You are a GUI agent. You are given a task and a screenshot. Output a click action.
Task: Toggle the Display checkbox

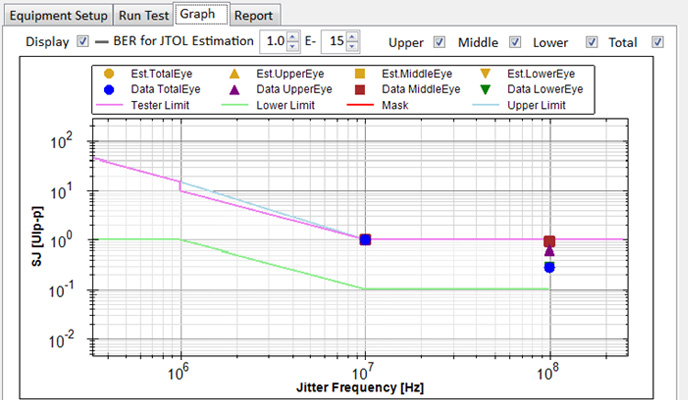[x=82, y=41]
